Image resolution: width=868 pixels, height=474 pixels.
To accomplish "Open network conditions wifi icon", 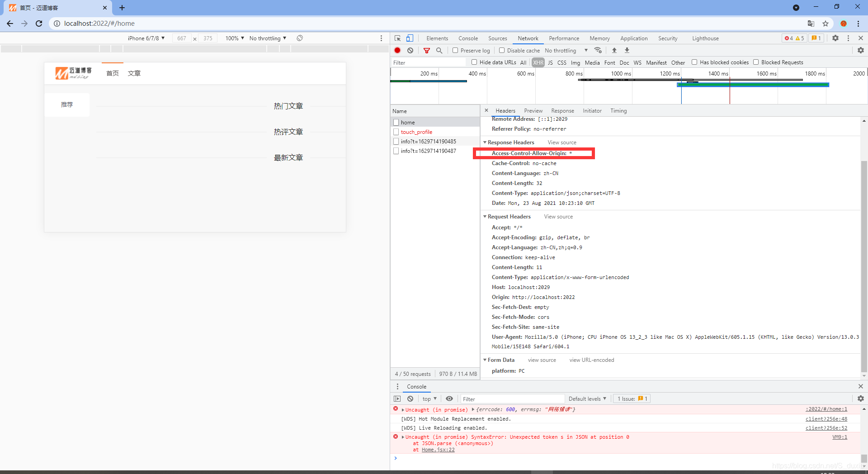I will point(598,50).
